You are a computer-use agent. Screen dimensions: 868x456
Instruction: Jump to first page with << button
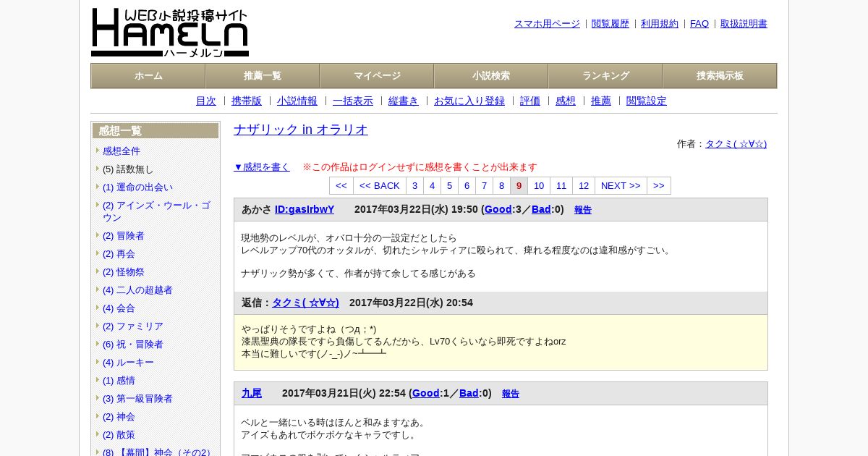click(x=341, y=186)
